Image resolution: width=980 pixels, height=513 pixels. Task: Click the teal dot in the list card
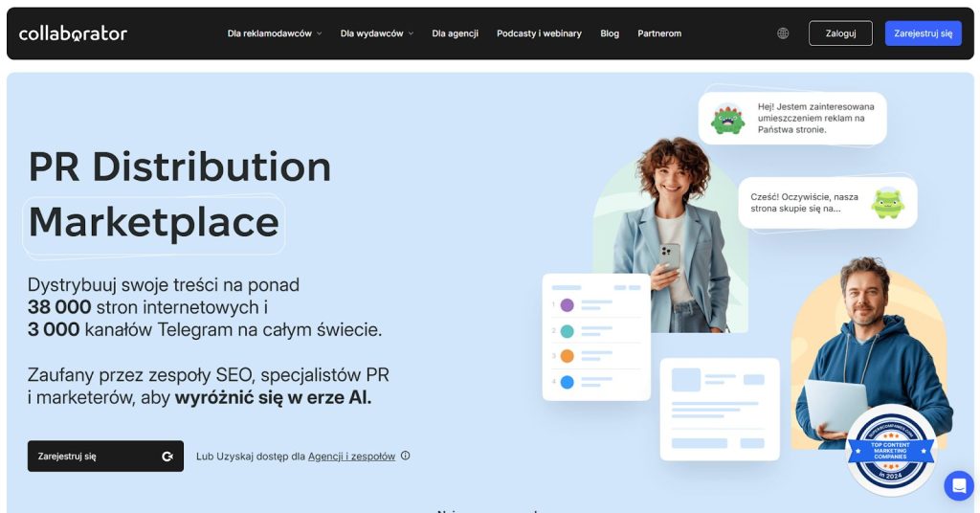coord(567,331)
